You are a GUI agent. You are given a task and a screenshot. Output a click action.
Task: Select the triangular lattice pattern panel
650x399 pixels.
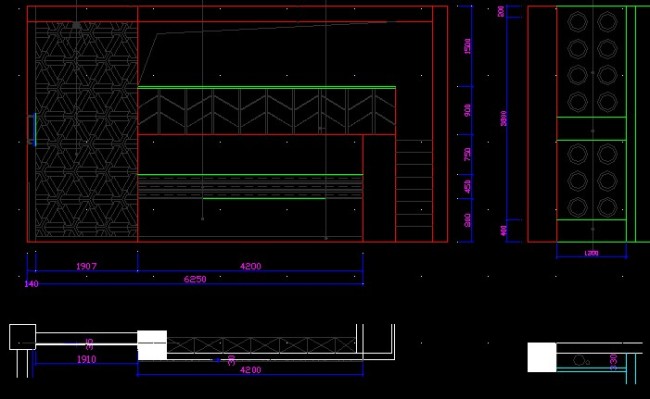[x=86, y=129]
